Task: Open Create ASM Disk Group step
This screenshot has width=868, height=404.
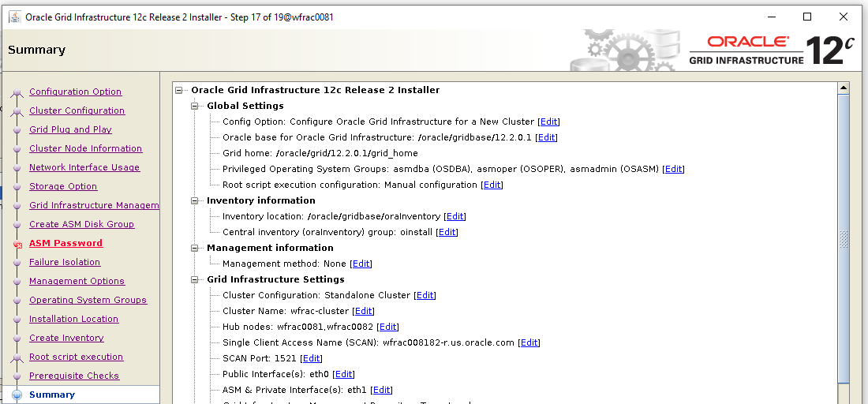Action: point(82,224)
